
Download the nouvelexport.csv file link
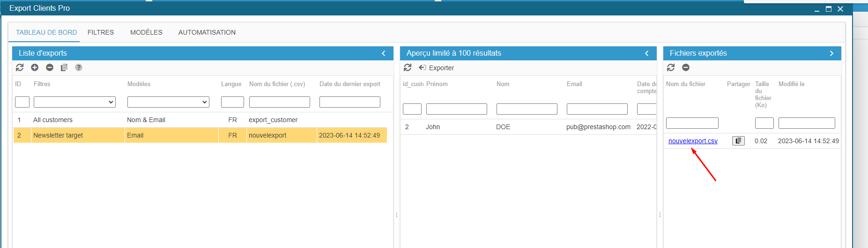point(693,141)
